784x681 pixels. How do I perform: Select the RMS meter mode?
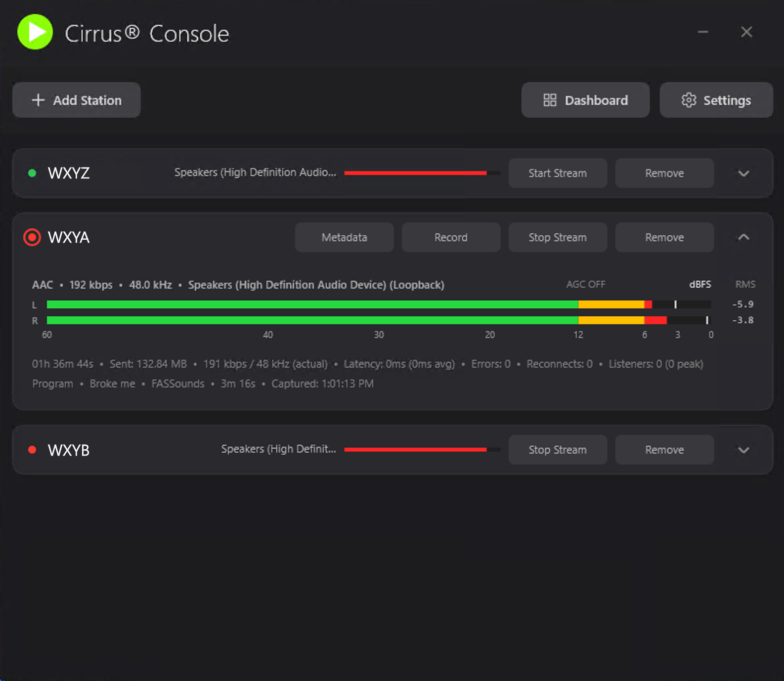(745, 284)
